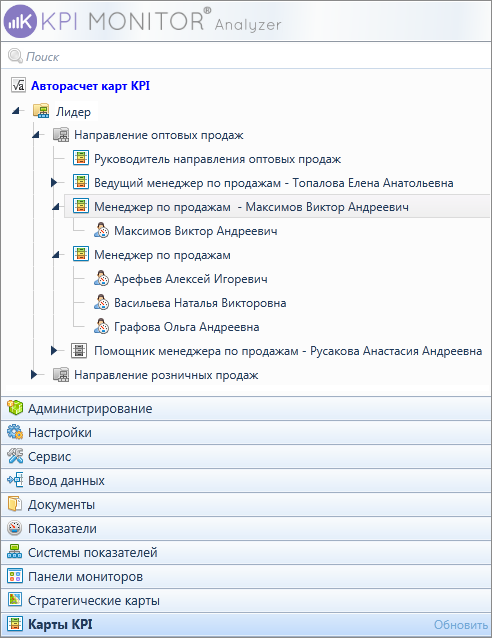Click the Администрирование section icon
This screenshot has height=641, width=495.
[15, 408]
